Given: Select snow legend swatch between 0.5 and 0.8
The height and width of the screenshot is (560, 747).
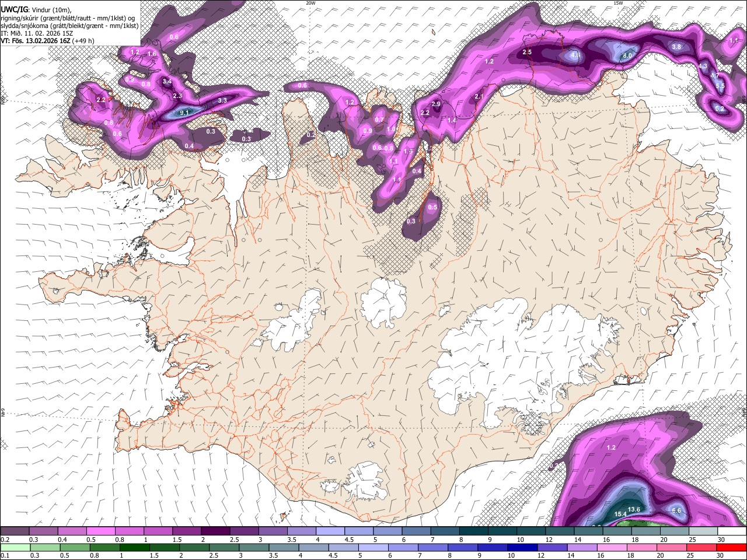Looking at the screenshot, I should point(100,531).
